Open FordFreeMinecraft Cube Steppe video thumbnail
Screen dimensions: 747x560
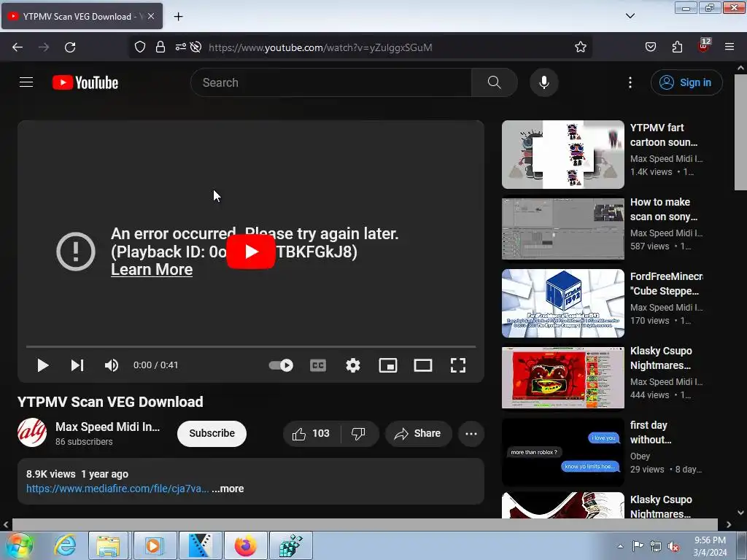click(x=563, y=303)
